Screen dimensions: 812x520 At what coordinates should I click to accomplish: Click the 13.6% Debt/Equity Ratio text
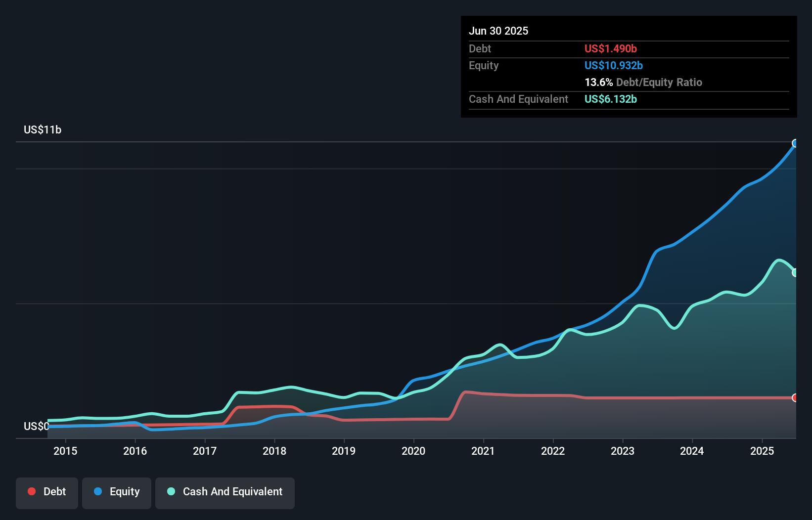click(x=643, y=82)
